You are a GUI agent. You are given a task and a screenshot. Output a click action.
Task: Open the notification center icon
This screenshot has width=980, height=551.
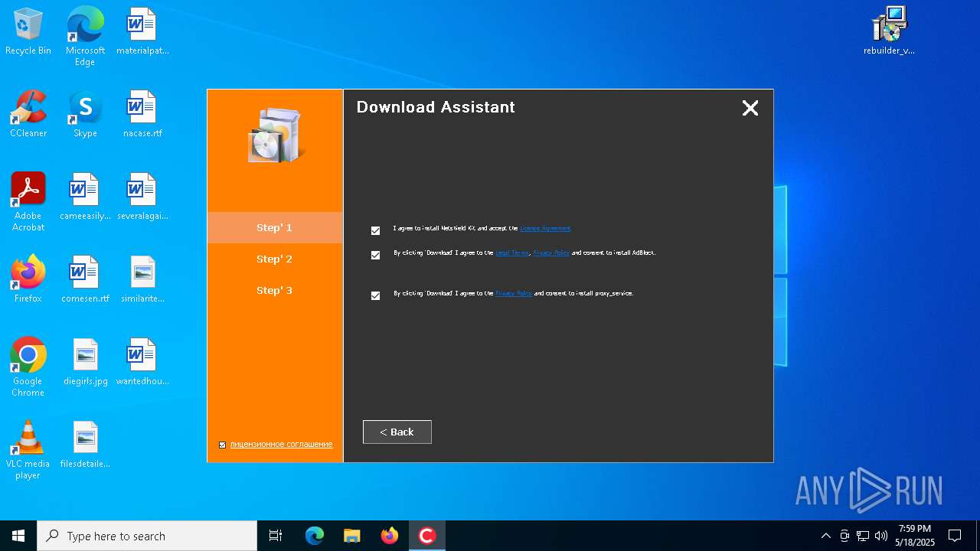click(955, 536)
